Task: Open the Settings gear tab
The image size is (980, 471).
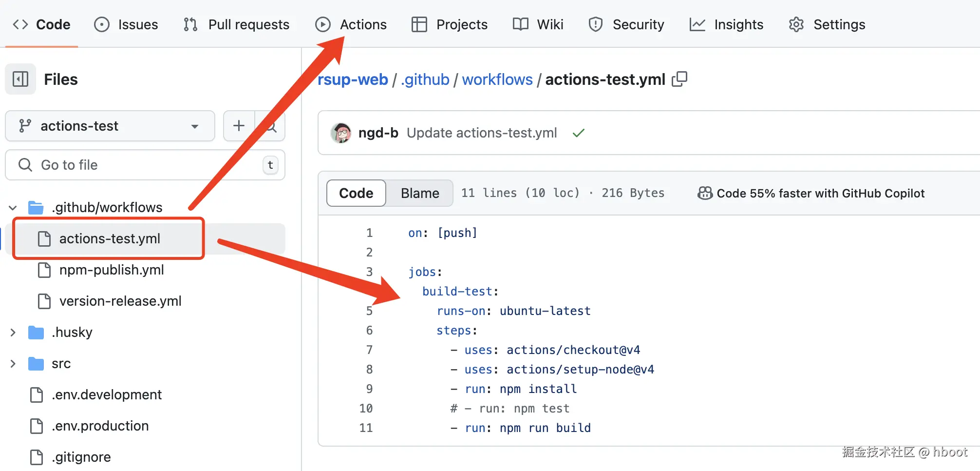Action: (x=827, y=24)
